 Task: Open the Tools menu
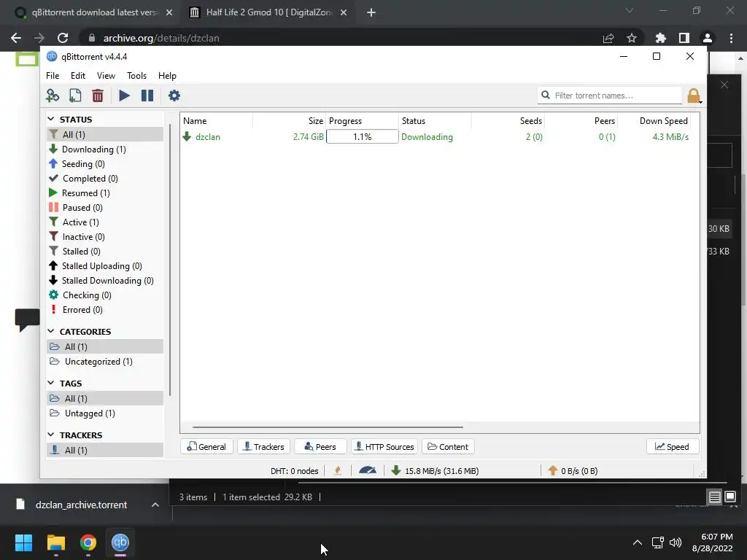click(136, 76)
